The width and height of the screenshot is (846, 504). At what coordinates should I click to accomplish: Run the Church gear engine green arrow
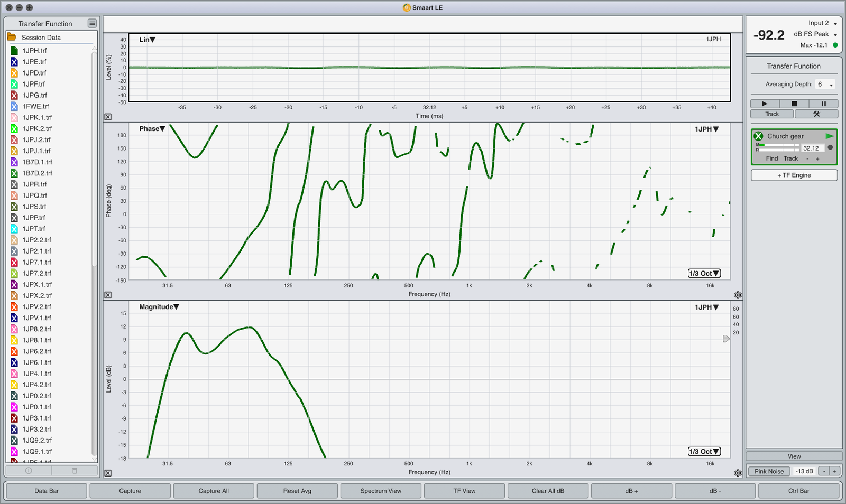(829, 136)
